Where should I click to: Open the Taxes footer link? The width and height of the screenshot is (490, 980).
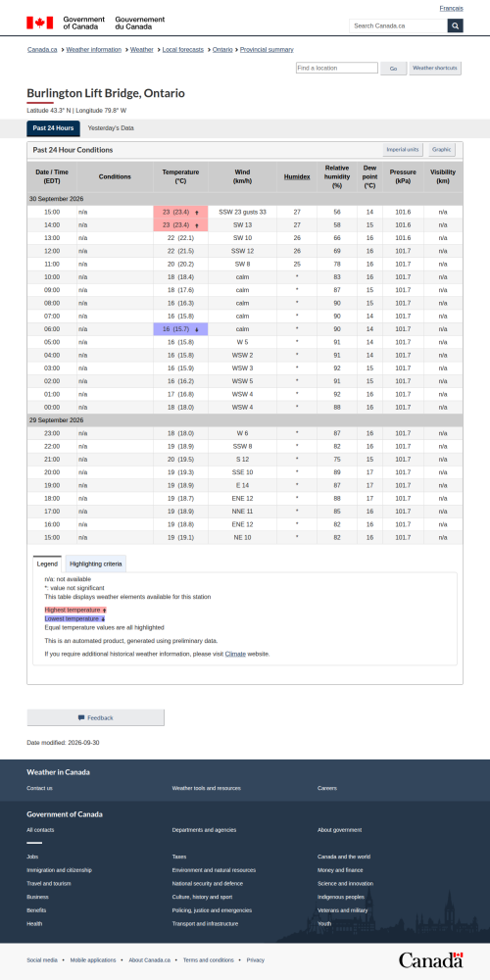click(x=179, y=857)
